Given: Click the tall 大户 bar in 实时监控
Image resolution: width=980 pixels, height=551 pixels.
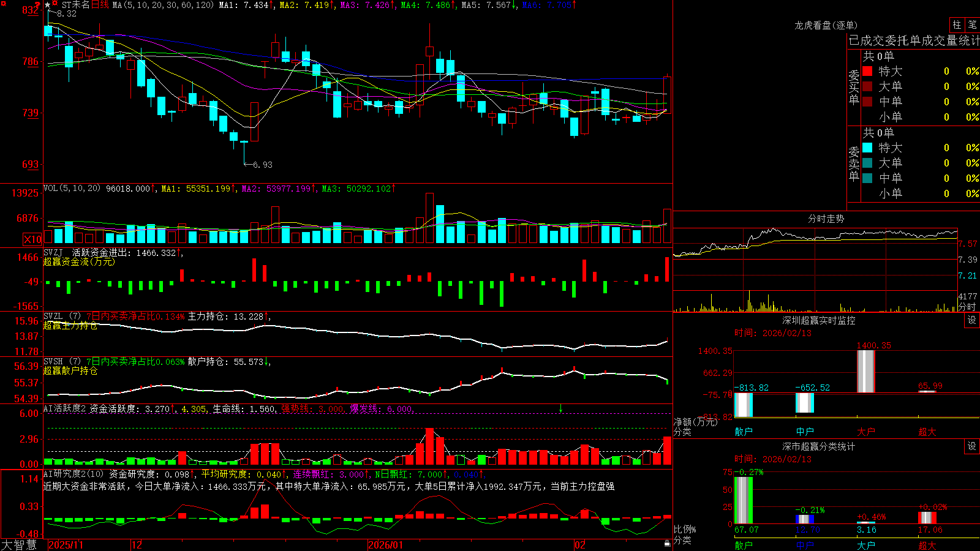Looking at the screenshot, I should pyautogui.click(x=866, y=372).
